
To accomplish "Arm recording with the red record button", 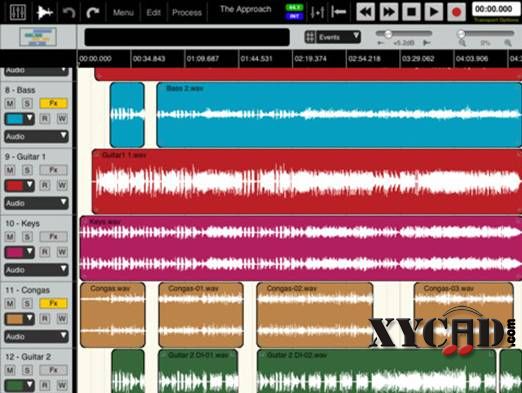I will 456,12.
